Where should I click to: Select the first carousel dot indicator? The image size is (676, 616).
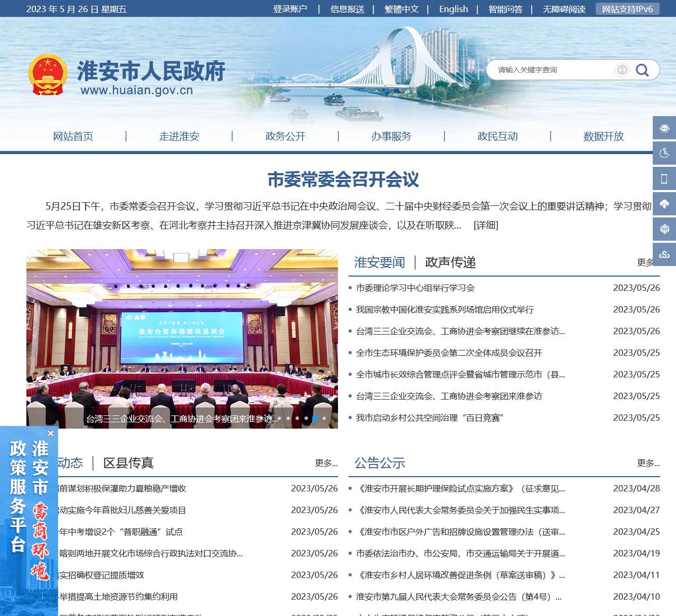coord(279,418)
